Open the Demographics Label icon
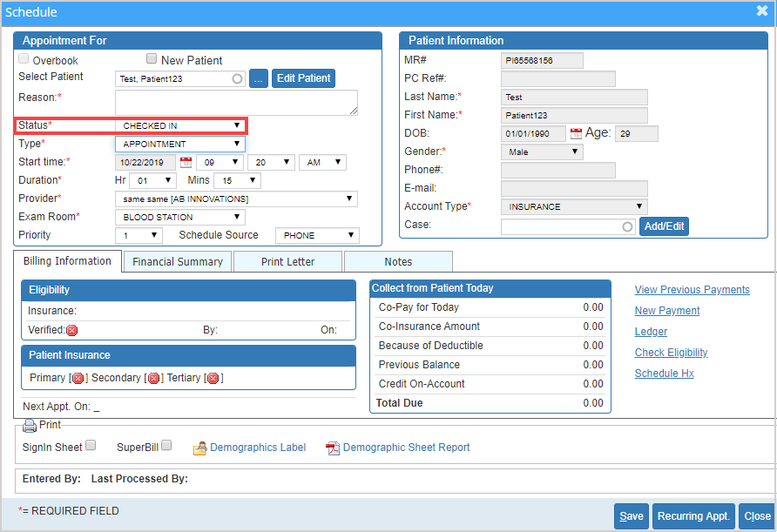The image size is (777, 532). [199, 448]
